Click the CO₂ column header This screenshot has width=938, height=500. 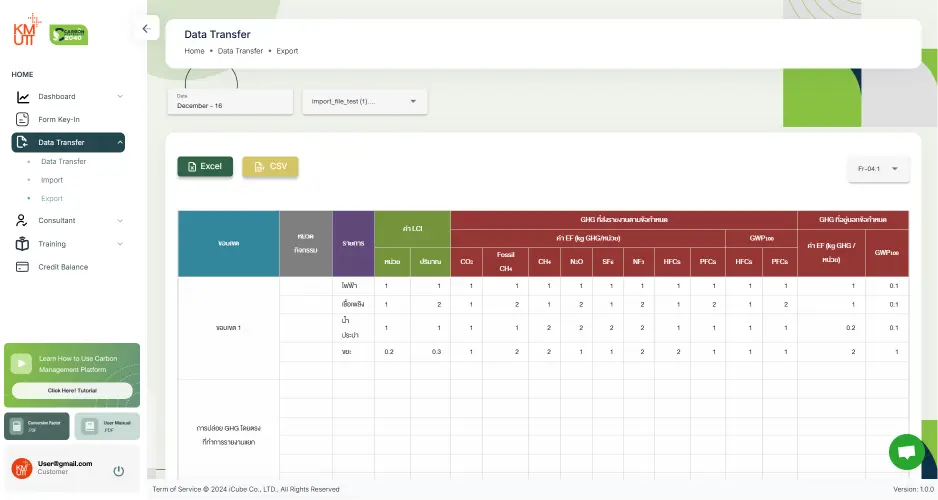click(467, 262)
